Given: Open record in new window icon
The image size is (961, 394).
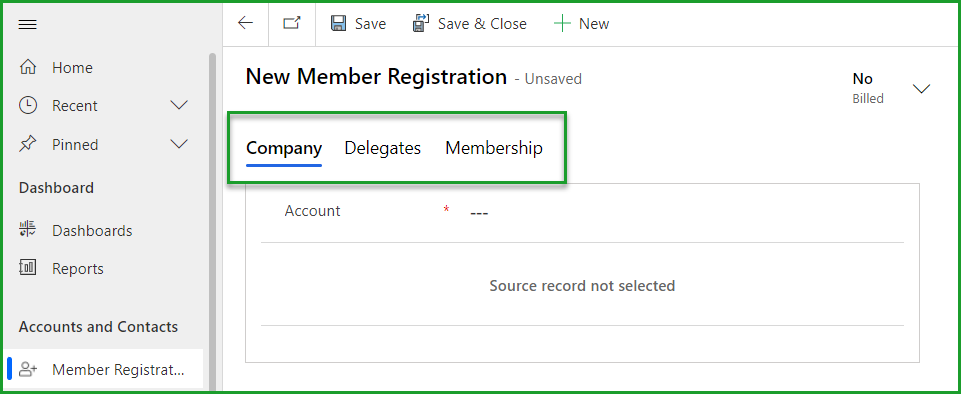Looking at the screenshot, I should pyautogui.click(x=292, y=23).
